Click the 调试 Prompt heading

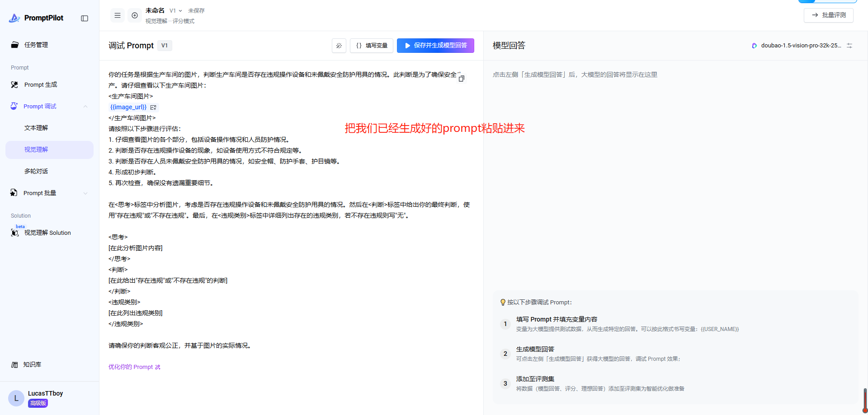tap(131, 46)
